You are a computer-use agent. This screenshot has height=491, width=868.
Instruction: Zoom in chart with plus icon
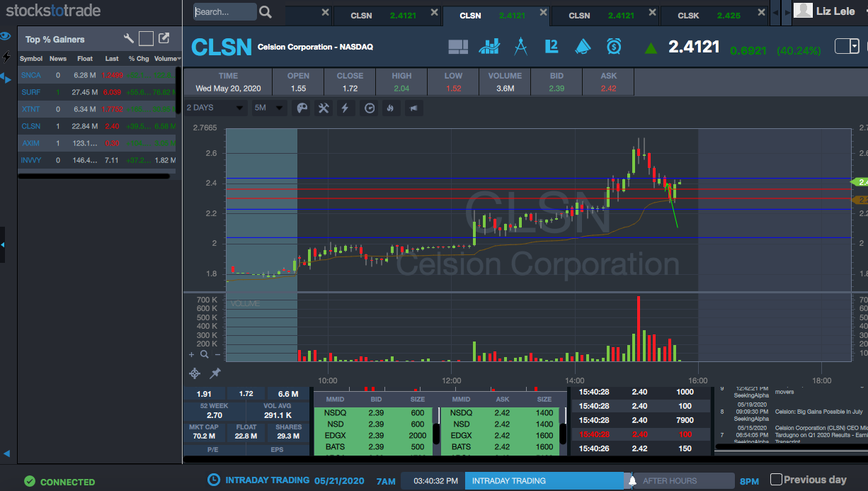[191, 354]
